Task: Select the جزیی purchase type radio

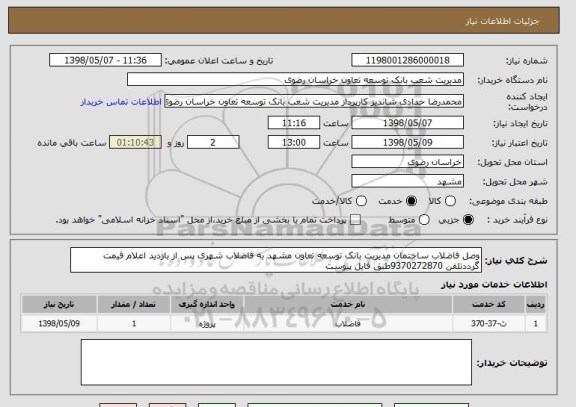Action: [x=468, y=220]
